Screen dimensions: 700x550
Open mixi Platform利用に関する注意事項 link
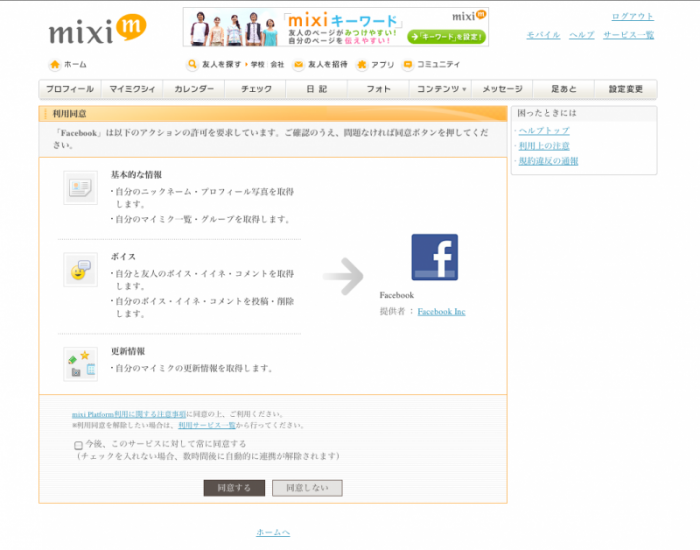point(129,414)
